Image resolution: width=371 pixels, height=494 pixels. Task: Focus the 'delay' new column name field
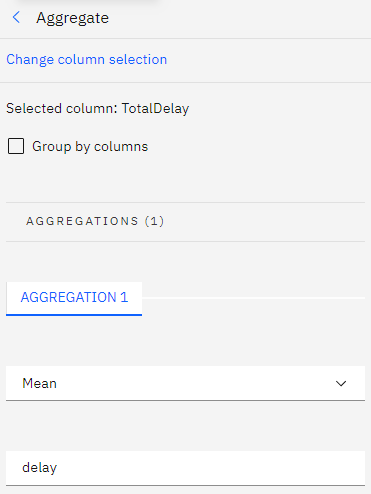185,468
